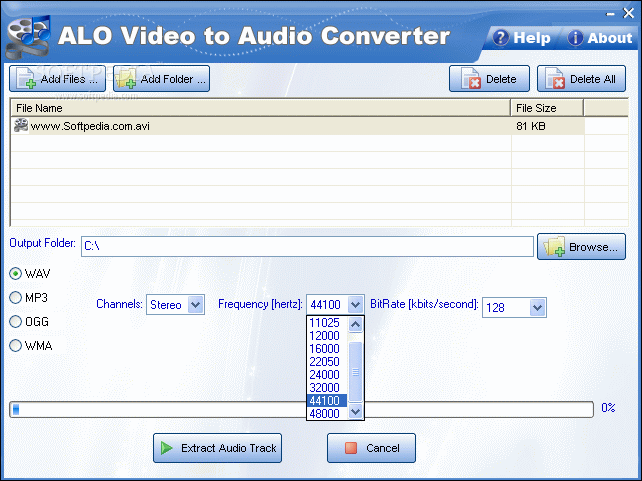The width and height of the screenshot is (642, 481).
Task: Click the Output Folder path field
Action: coord(307,246)
